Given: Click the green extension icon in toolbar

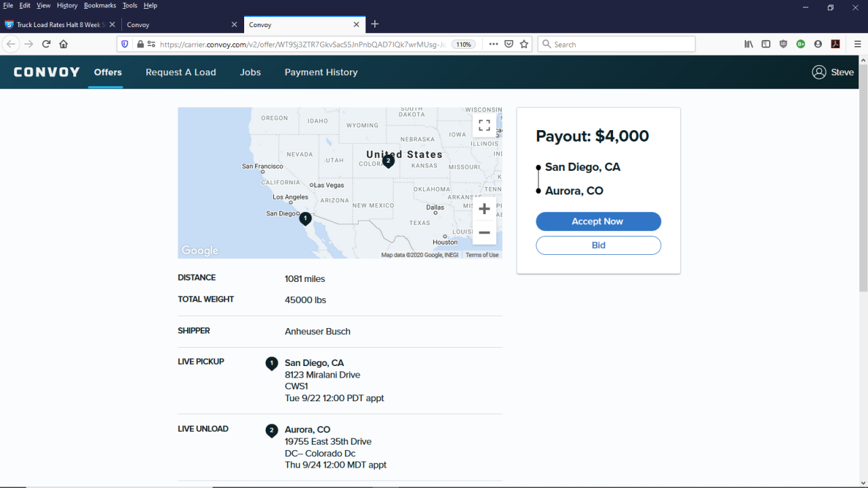Looking at the screenshot, I should pos(801,44).
